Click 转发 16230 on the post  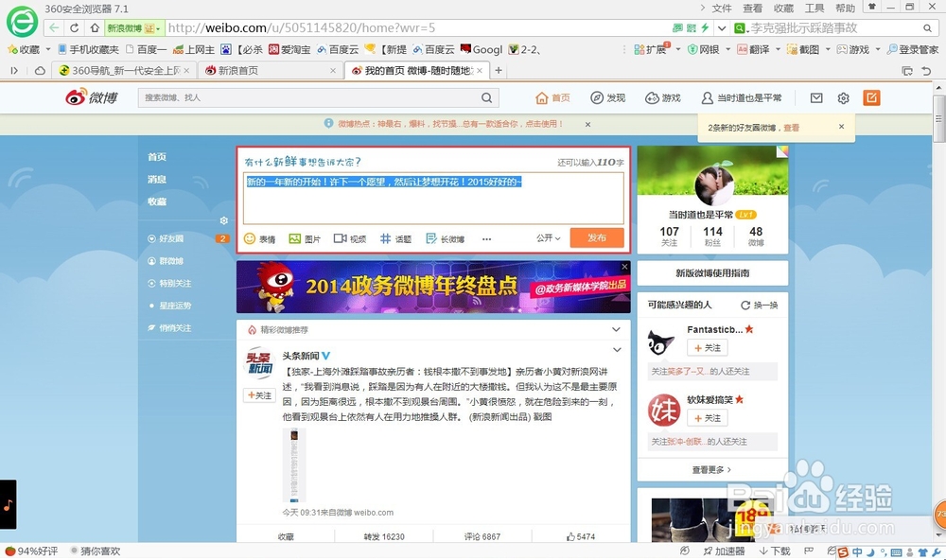[384, 536]
